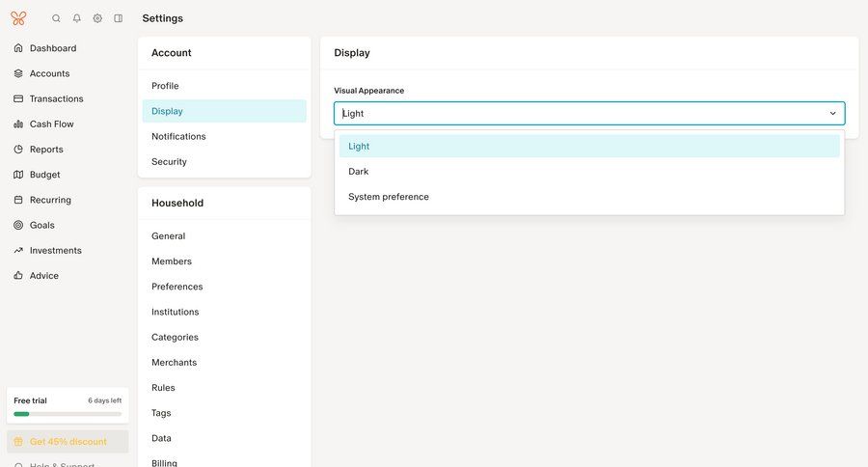Collapse sidebar with panel icon
Viewport: 868px width, 467px height.
(119, 18)
